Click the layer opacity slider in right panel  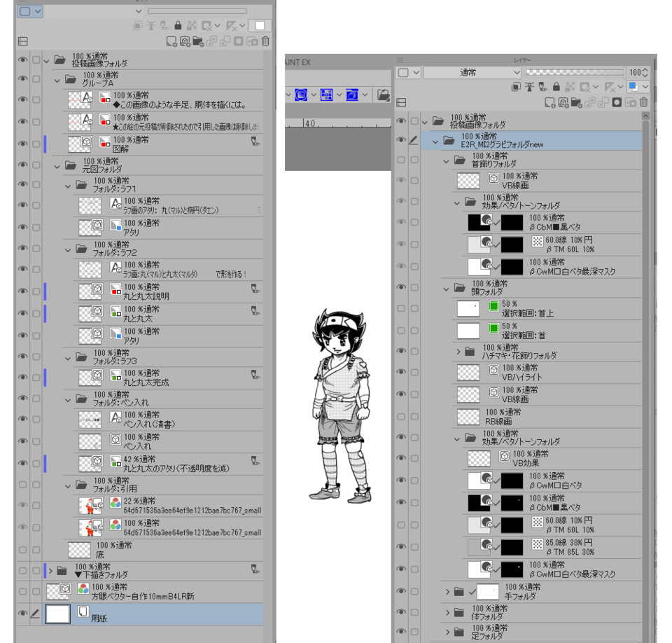point(574,72)
